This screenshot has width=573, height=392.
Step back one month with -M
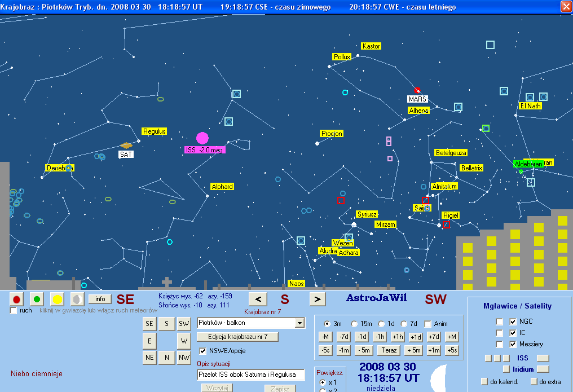pos(325,337)
